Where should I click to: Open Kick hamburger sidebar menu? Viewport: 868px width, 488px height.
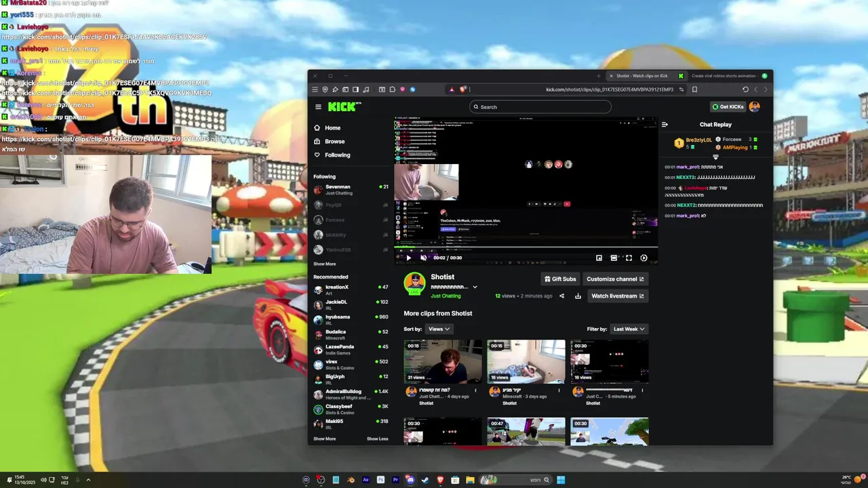318,106
